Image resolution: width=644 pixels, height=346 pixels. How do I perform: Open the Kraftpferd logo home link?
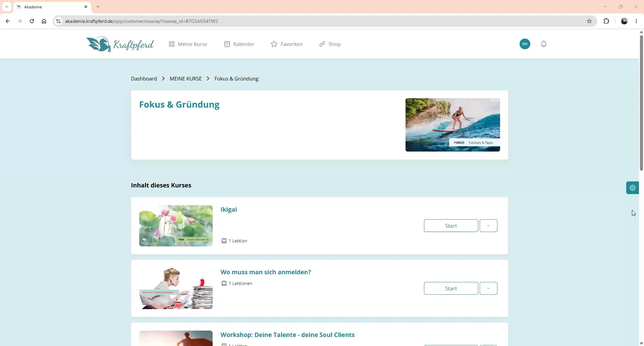pyautogui.click(x=120, y=44)
